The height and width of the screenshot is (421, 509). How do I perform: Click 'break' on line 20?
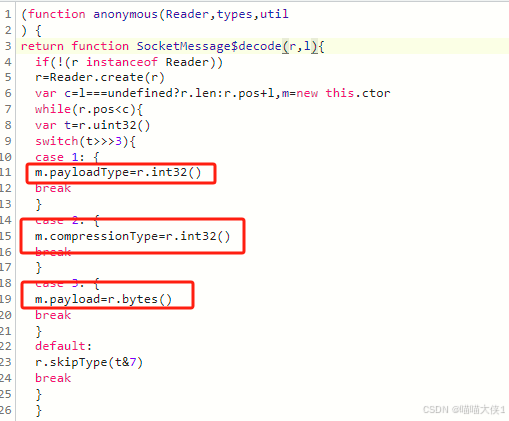[53, 315]
